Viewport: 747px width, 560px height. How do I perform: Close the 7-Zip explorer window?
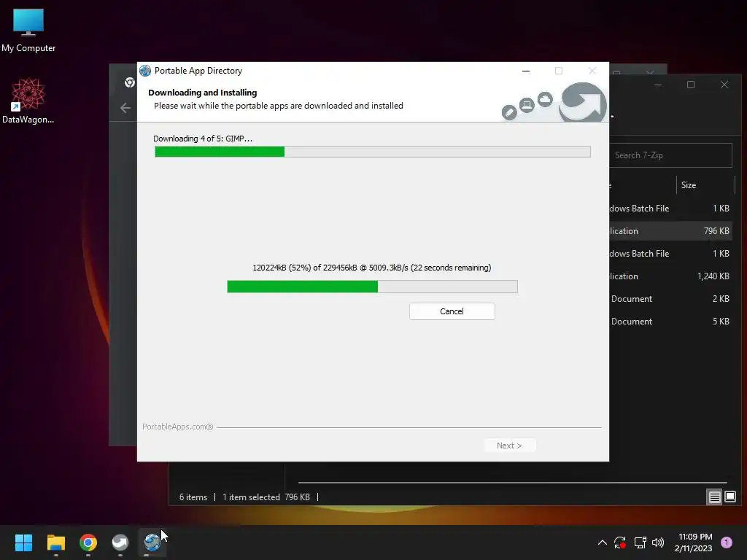click(724, 85)
